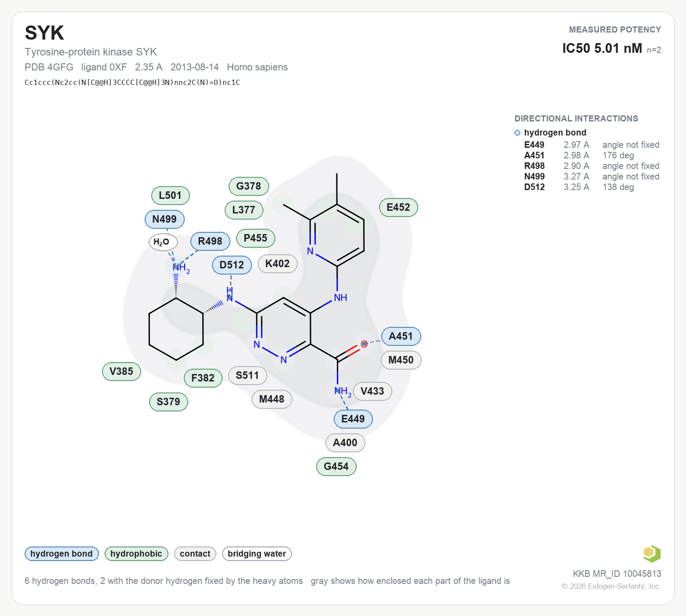Select residue label S379
The image size is (686, 616).
pos(168,402)
